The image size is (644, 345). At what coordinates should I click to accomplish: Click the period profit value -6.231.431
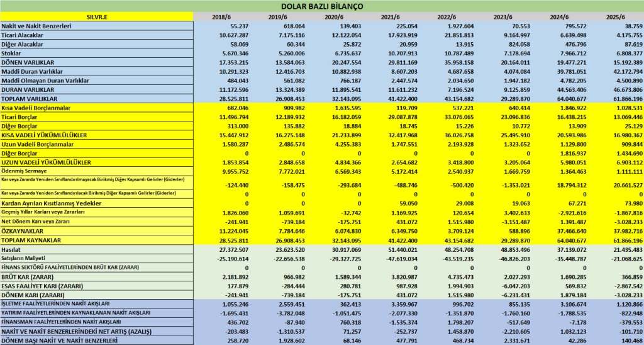pos(514,295)
